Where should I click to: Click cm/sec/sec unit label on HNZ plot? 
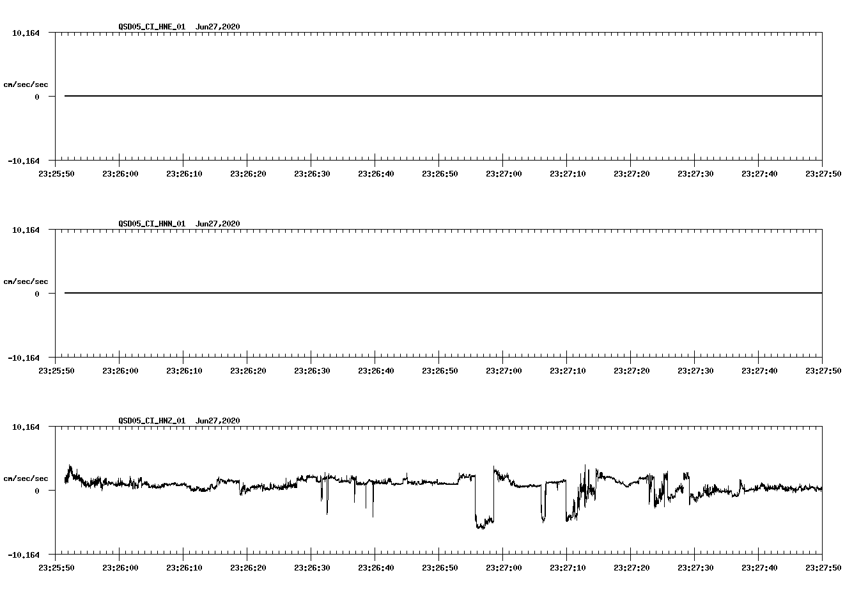pyautogui.click(x=26, y=478)
